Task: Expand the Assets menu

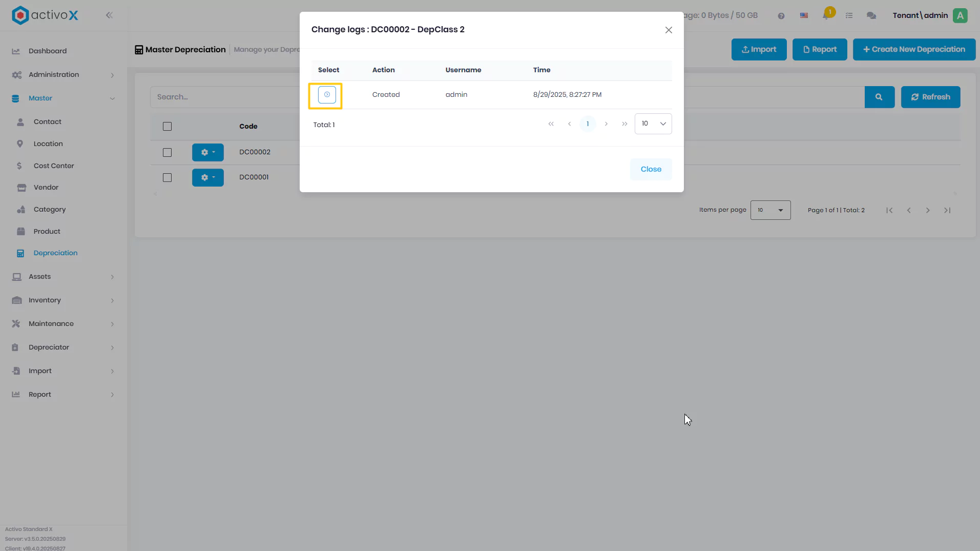Action: [x=64, y=277]
